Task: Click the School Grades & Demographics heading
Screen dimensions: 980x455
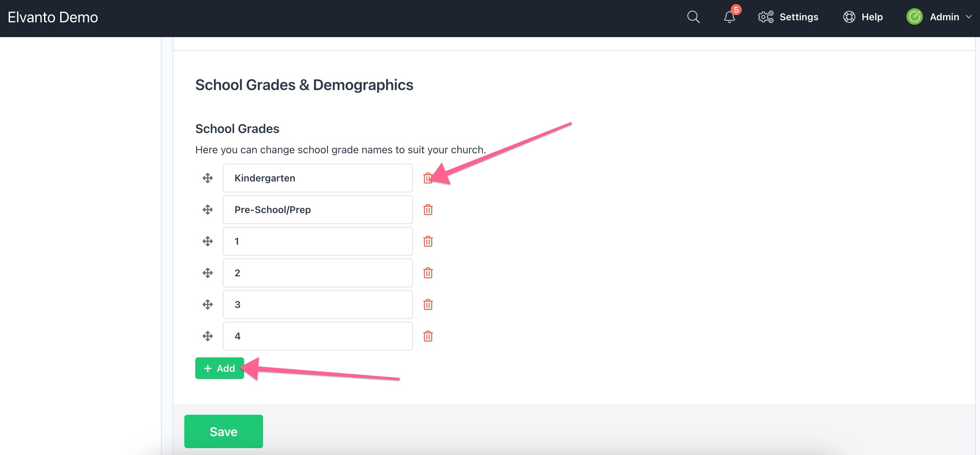Action: pyautogui.click(x=304, y=85)
